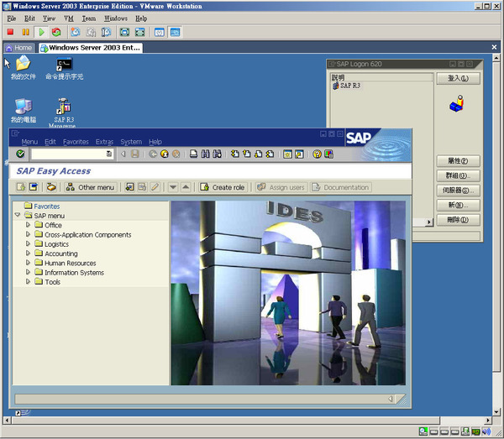Click the 刪除 delete button in SAP Logon
The width and height of the screenshot is (504, 439).
click(458, 220)
